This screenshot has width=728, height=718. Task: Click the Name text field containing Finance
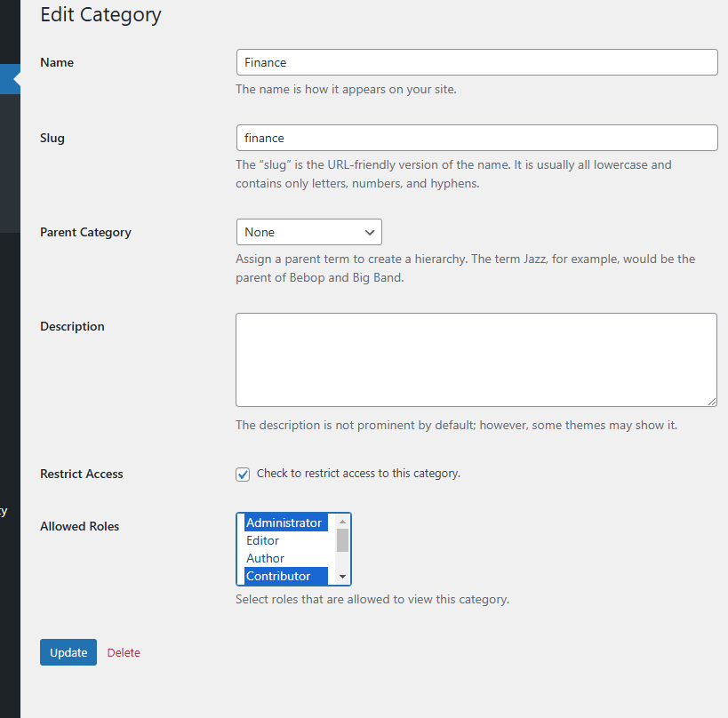pos(476,62)
